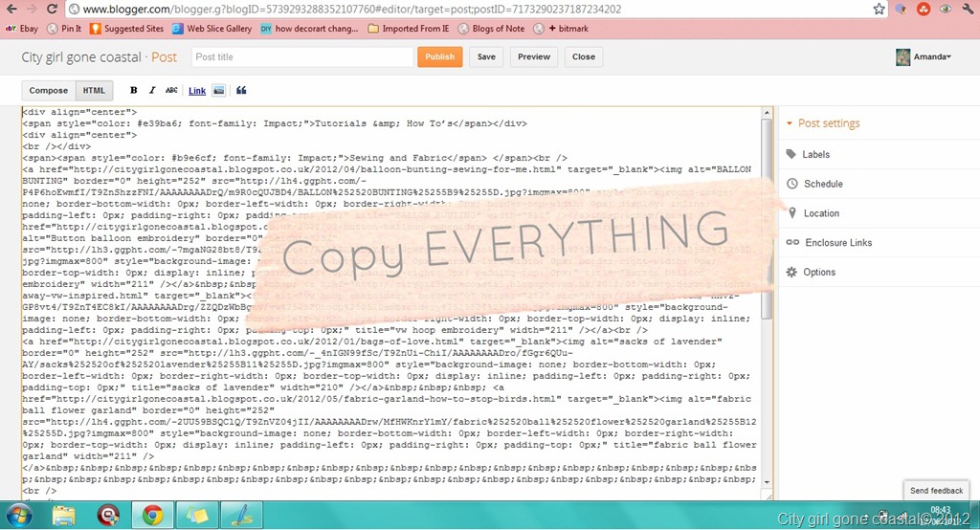Click the Enclosure Links chain icon

click(x=792, y=242)
